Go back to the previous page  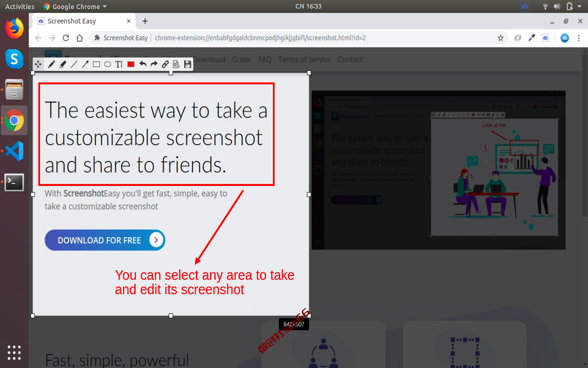click(x=38, y=38)
